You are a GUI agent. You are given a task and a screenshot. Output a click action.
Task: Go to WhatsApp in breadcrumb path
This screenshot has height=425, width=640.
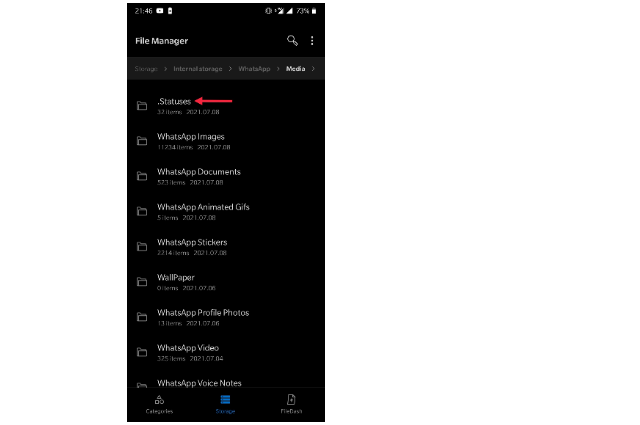point(254,69)
